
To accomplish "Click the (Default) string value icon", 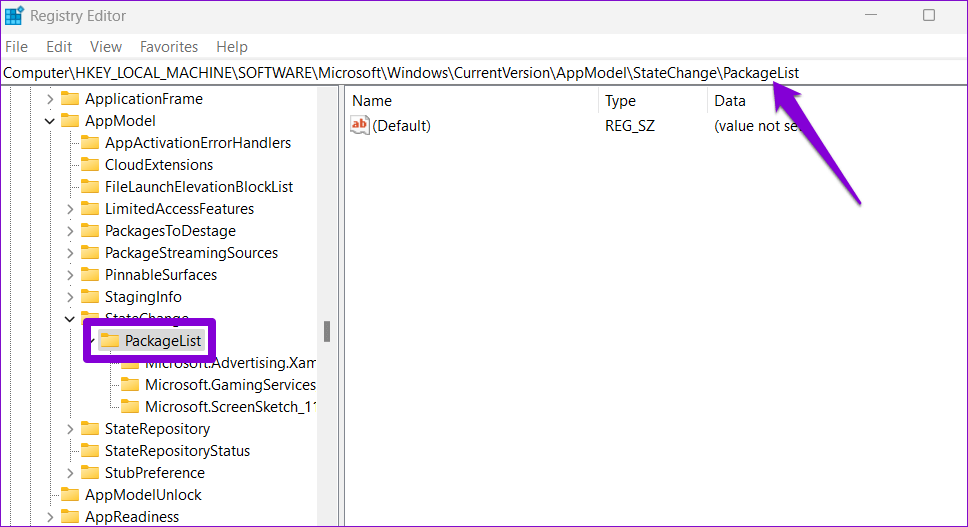I will [359, 125].
